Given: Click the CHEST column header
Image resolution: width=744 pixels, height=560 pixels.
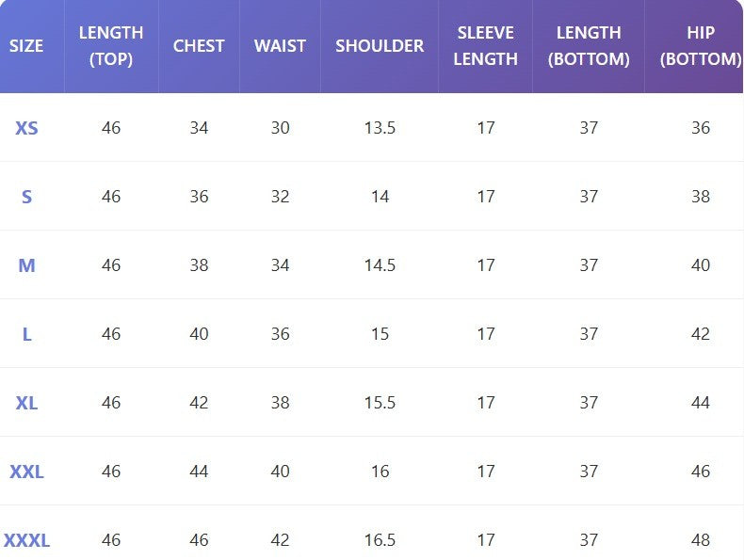Looking at the screenshot, I should [x=199, y=45].
